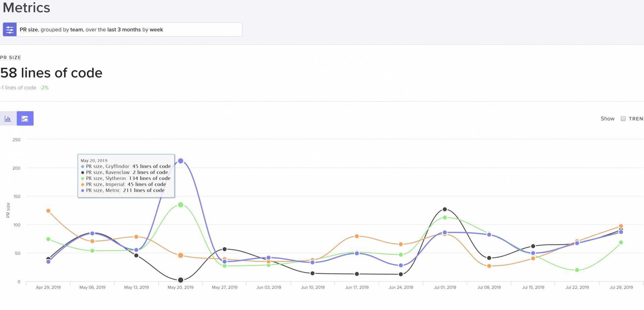
Task: Switch to bar chart view
Action: [8, 118]
